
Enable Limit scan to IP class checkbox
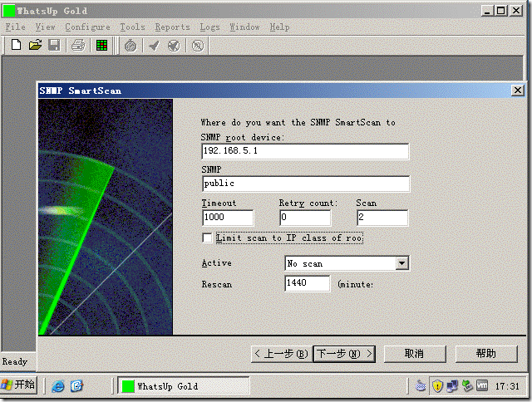[207, 238]
